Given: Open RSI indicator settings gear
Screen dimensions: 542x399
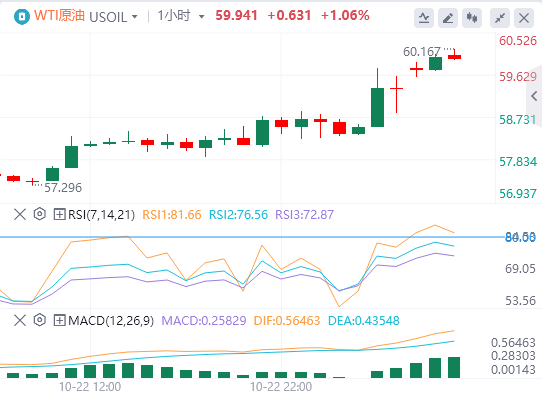Looking at the screenshot, I should pos(40,214).
